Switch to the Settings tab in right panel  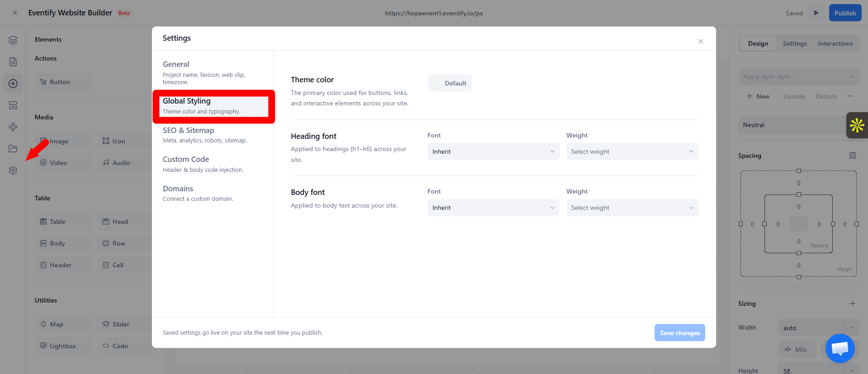point(795,43)
